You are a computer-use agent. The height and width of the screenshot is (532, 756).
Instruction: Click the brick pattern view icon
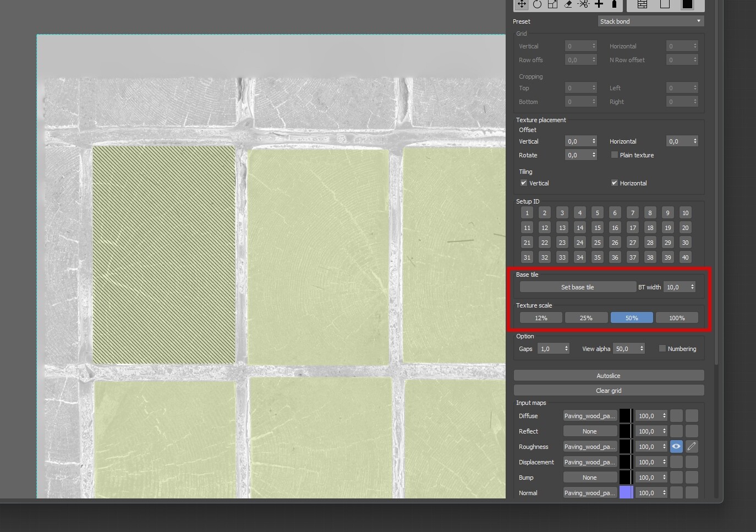tap(642, 4)
